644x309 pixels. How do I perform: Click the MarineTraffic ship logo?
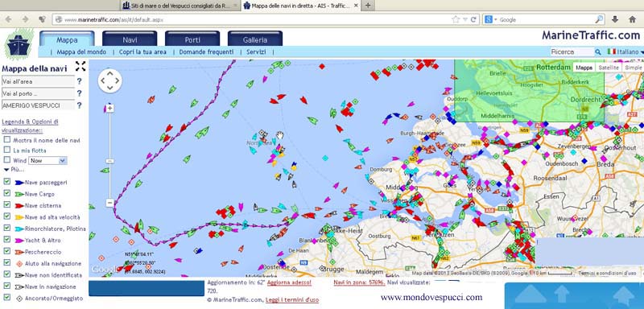click(x=19, y=44)
